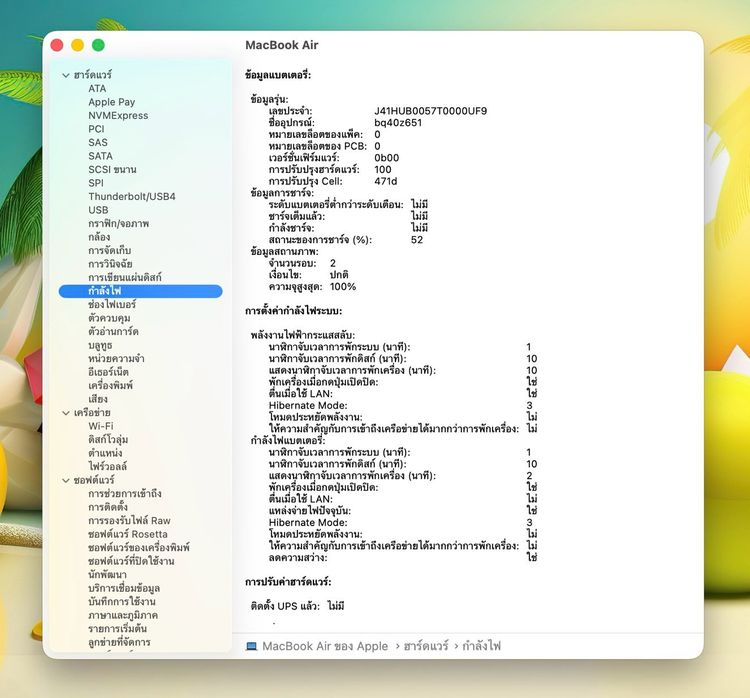Open เครื่องพิมพ์ in the hardware list
Image resolution: width=750 pixels, height=698 pixels.
(110, 385)
